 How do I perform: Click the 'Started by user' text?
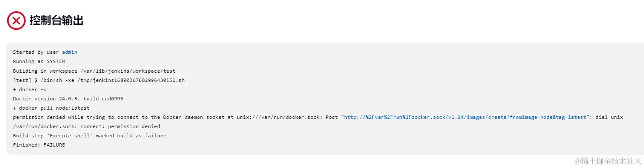(x=36, y=52)
